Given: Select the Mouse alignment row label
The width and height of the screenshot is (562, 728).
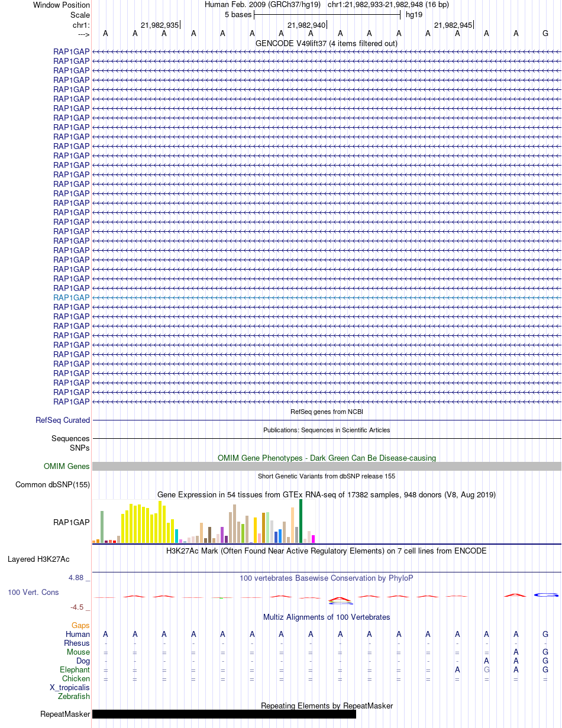Looking at the screenshot, I should [78, 652].
